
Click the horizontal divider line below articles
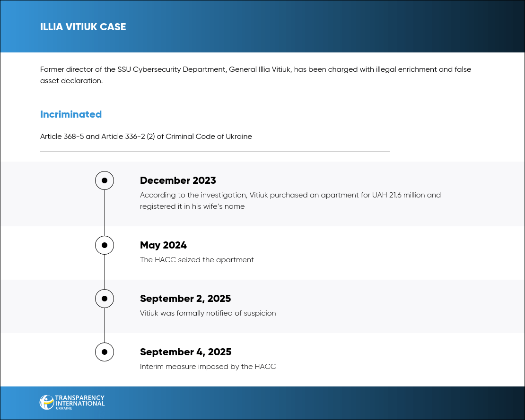coord(215,152)
